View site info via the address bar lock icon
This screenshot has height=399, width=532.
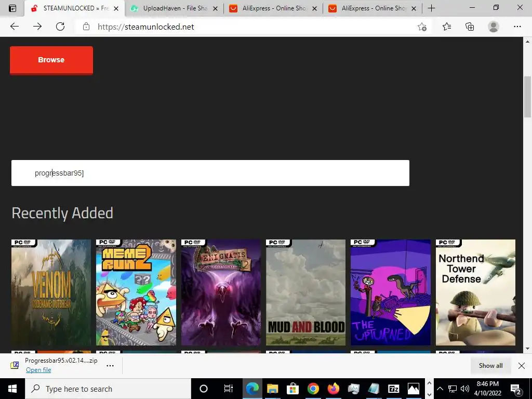click(x=86, y=26)
